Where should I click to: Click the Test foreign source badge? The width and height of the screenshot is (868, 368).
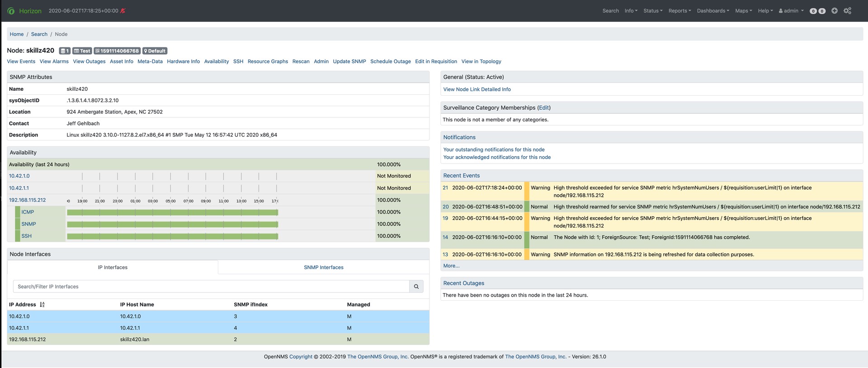tap(82, 51)
